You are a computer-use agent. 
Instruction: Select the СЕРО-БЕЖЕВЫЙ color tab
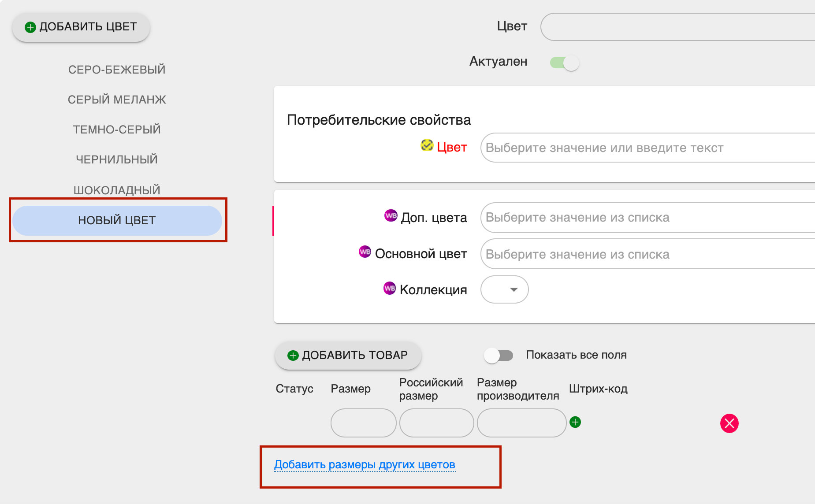tap(117, 70)
